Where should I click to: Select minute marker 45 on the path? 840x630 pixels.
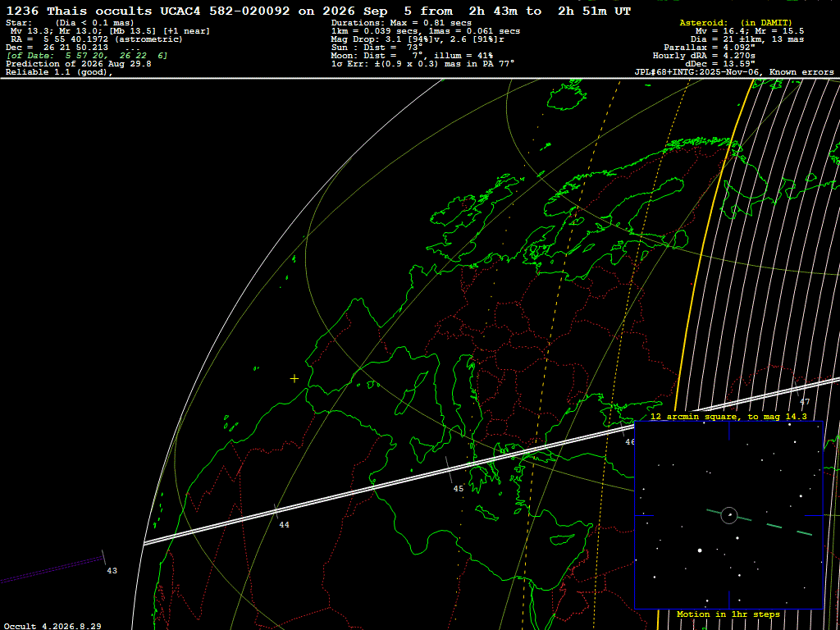(x=459, y=489)
